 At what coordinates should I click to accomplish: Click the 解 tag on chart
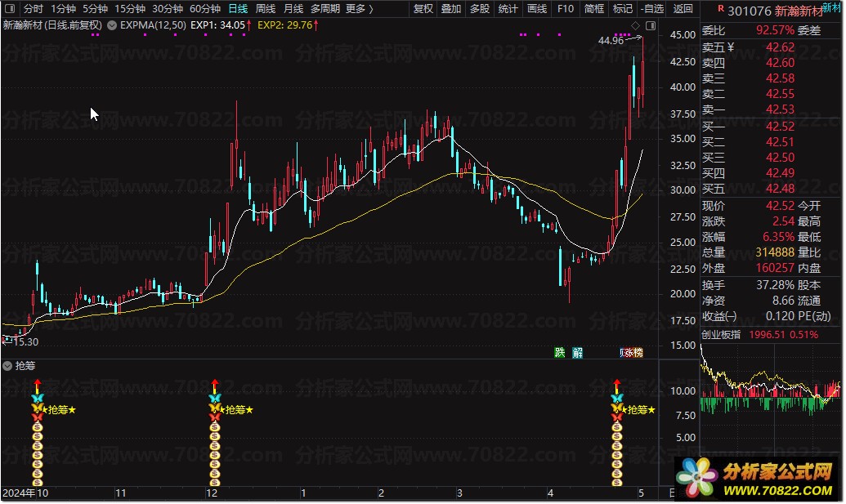click(x=578, y=353)
